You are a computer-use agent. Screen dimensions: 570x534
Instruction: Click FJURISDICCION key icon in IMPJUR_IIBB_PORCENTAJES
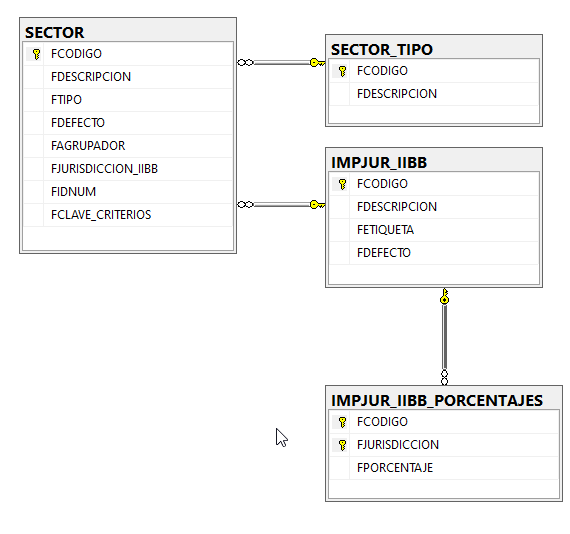[x=342, y=445]
